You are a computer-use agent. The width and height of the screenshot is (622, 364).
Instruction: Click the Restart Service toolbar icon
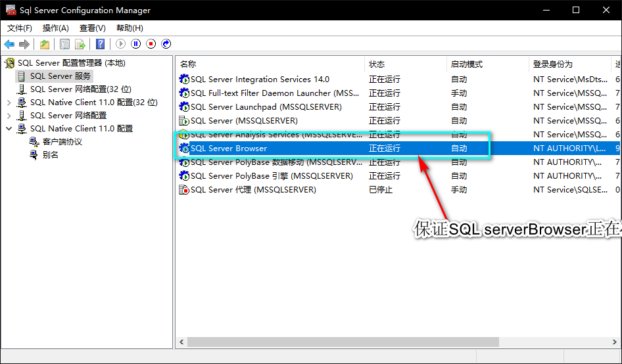166,44
